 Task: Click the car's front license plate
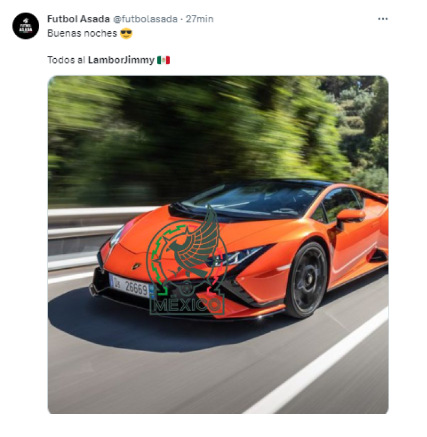[x=131, y=286]
